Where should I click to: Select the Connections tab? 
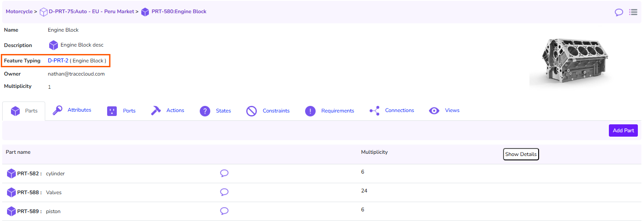click(x=399, y=110)
